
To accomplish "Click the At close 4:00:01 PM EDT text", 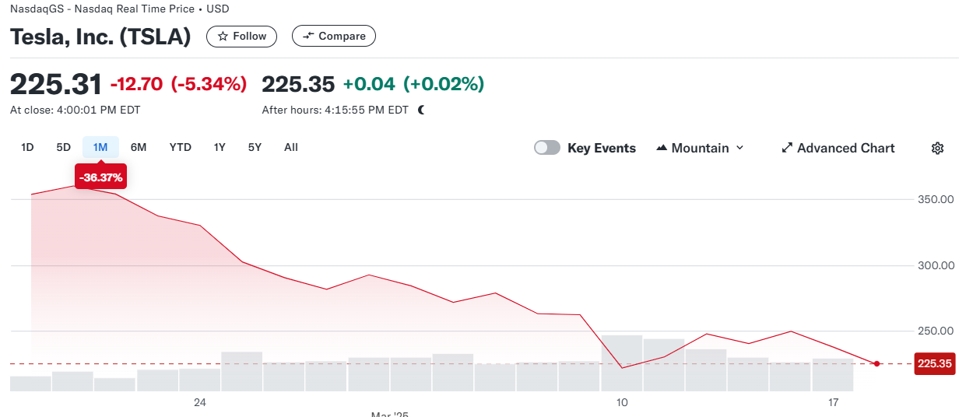I will 76,110.
